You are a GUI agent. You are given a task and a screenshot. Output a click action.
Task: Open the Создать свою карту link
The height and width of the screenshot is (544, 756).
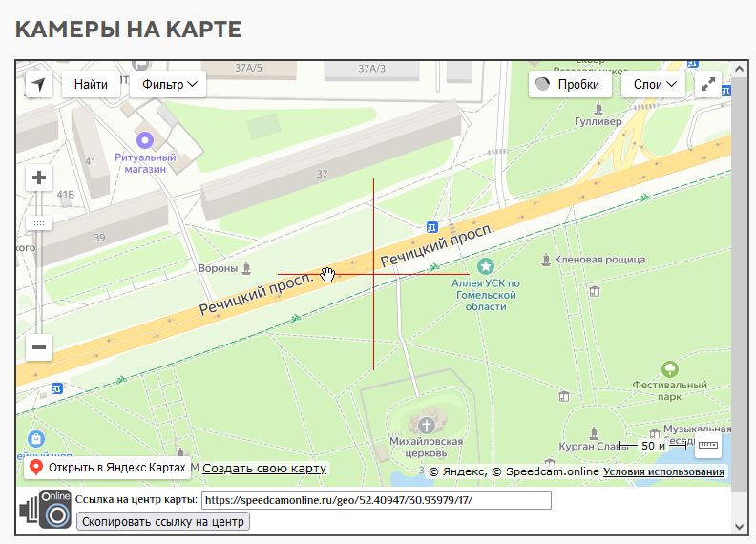pyautogui.click(x=264, y=469)
